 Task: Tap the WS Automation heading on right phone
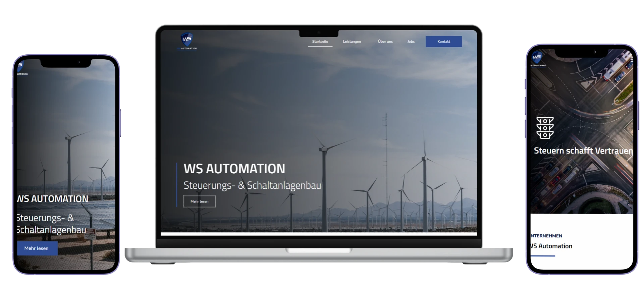tap(551, 246)
